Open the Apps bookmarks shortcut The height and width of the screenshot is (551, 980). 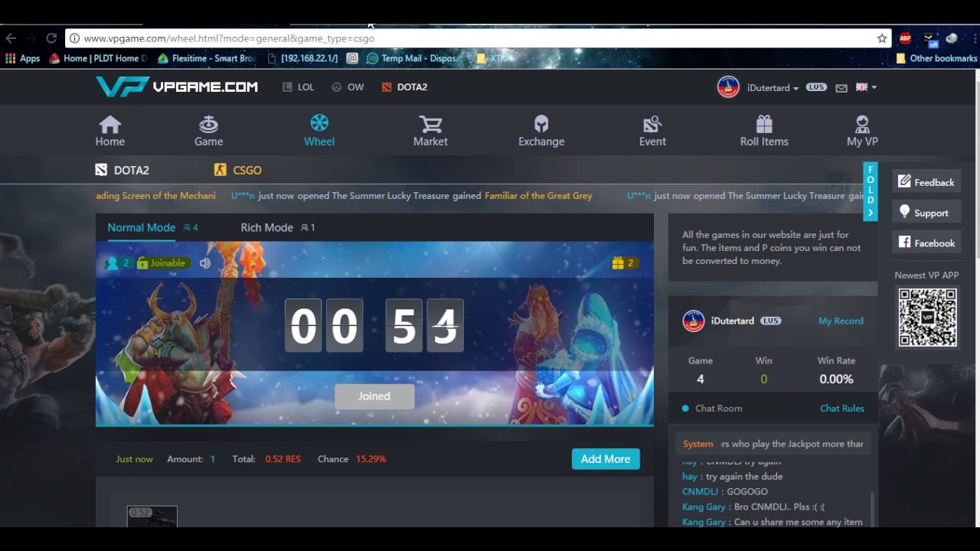pyautogui.click(x=22, y=58)
